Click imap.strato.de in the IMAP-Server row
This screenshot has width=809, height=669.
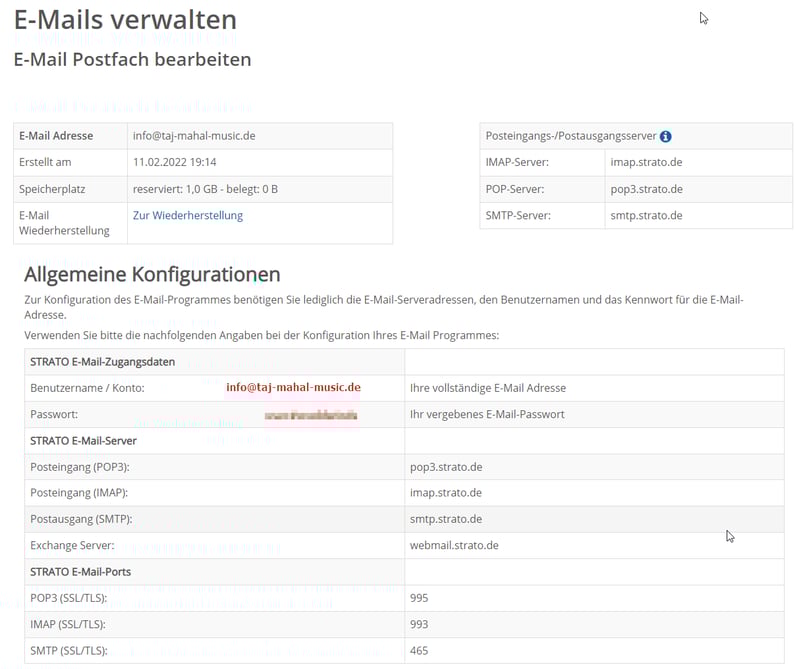pos(646,162)
